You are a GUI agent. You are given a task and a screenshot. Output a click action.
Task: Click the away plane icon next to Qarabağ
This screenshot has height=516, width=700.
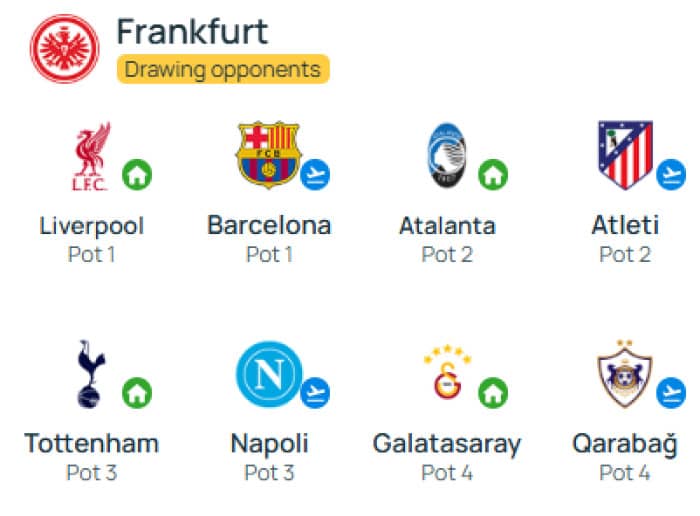tap(671, 393)
